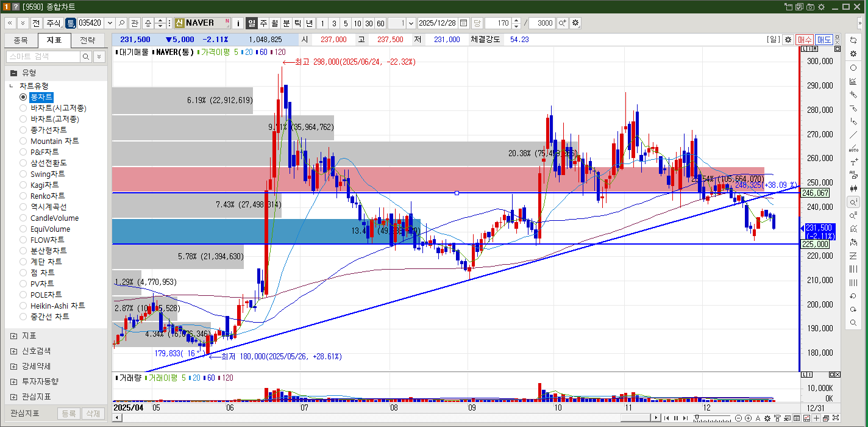The image size is (868, 427).
Task: Select the CandleVolume radio option
Action: tap(23, 218)
